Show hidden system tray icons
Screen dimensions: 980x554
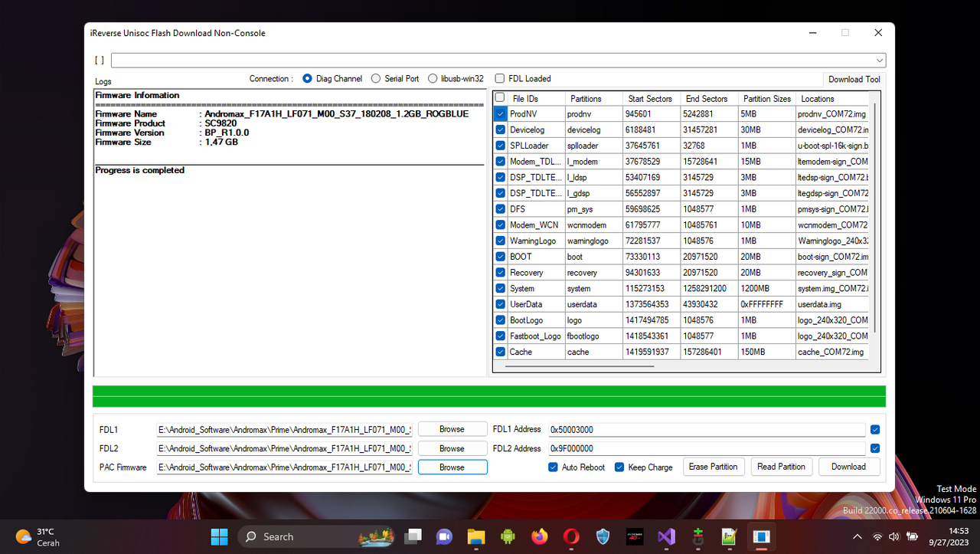pos(857,536)
